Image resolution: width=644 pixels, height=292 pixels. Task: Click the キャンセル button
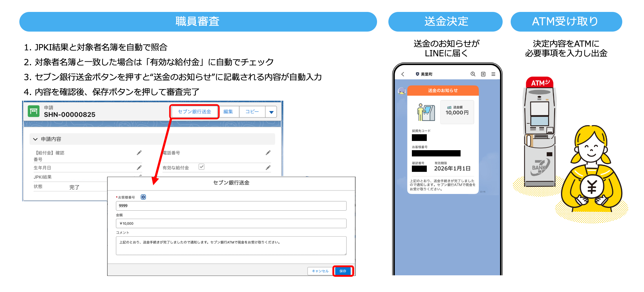pyautogui.click(x=320, y=271)
